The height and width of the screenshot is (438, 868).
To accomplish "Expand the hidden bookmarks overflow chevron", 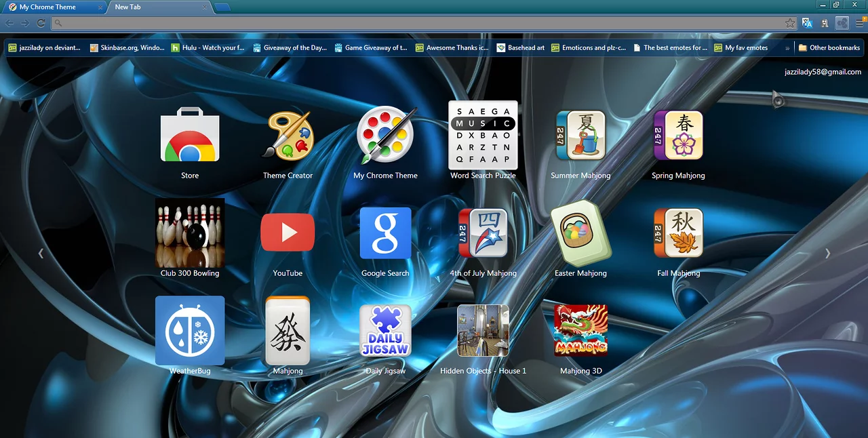I will 787,48.
